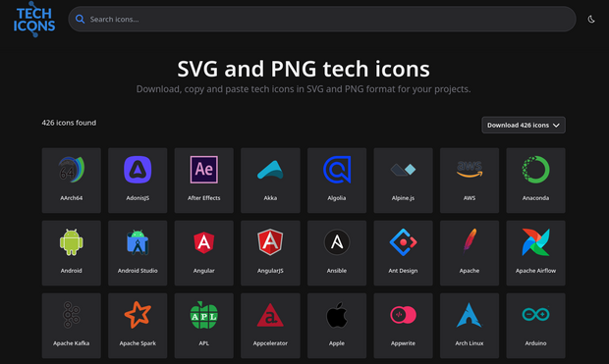Viewport: 609px width, 364px height.
Task: Open the AdonisJS icon card
Action: click(138, 181)
